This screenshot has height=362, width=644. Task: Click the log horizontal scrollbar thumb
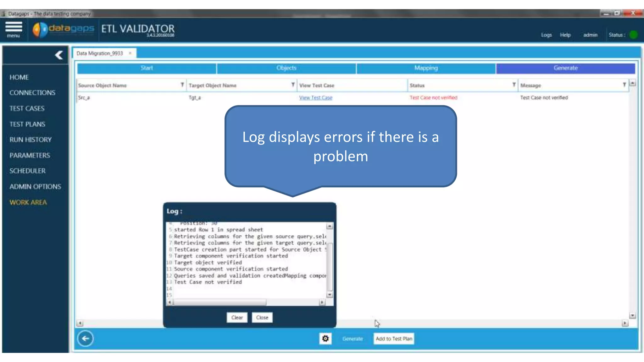(220, 302)
